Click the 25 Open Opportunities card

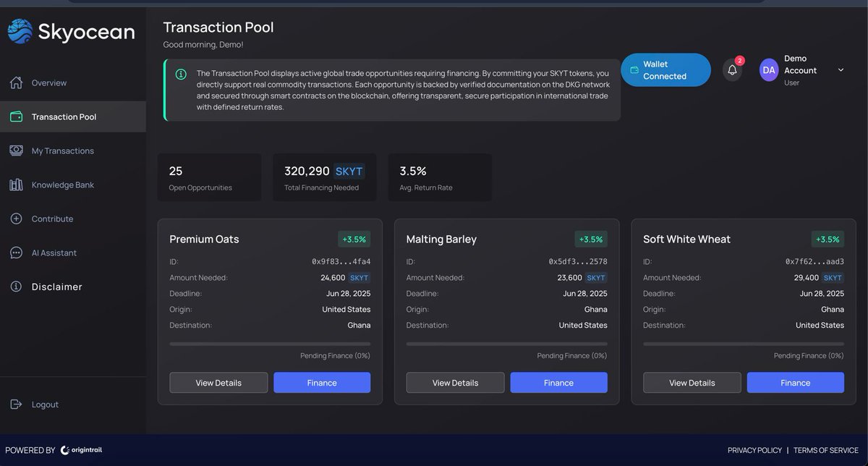click(x=209, y=177)
